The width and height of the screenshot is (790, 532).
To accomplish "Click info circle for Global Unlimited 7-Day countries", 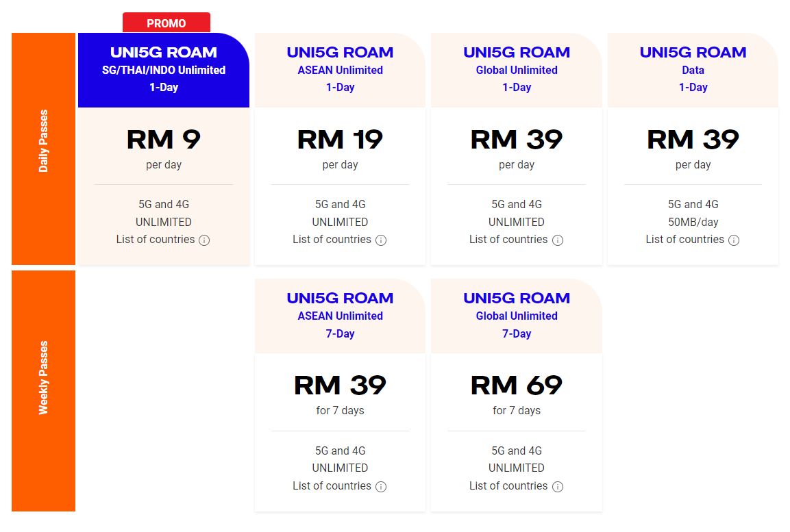I will 558,487.
